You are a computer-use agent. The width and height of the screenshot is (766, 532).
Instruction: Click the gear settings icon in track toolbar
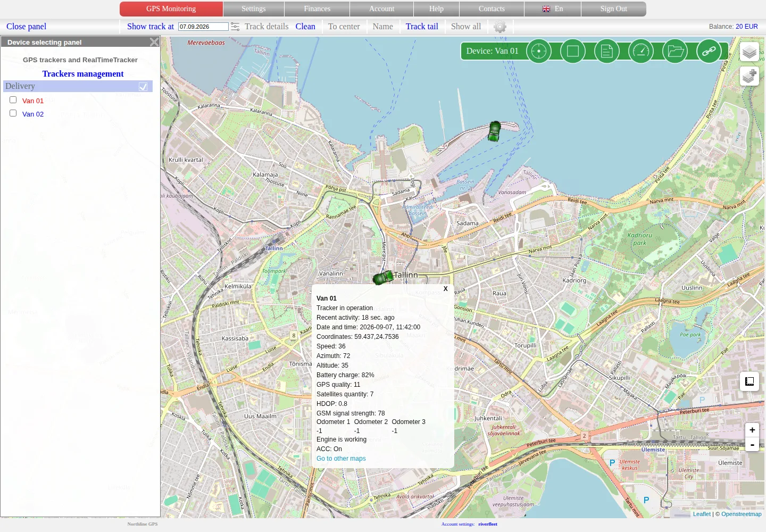coord(500,27)
